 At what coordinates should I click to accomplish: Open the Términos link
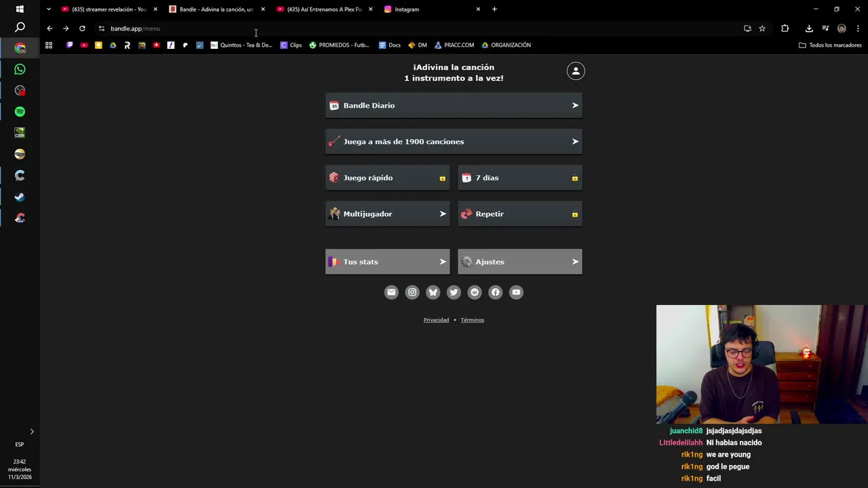point(472,320)
